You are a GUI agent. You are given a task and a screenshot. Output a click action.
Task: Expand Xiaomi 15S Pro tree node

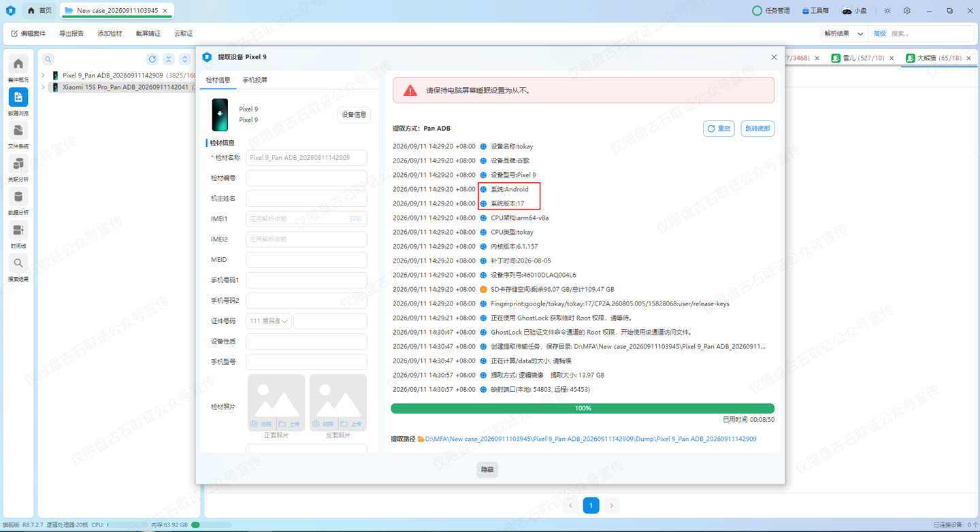[x=44, y=87]
